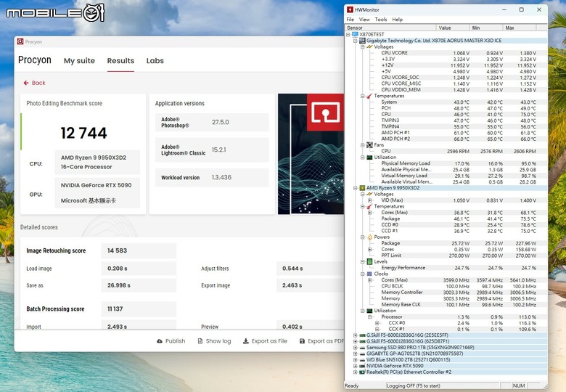Select the Memory Controller clock row

pyautogui.click(x=459, y=293)
